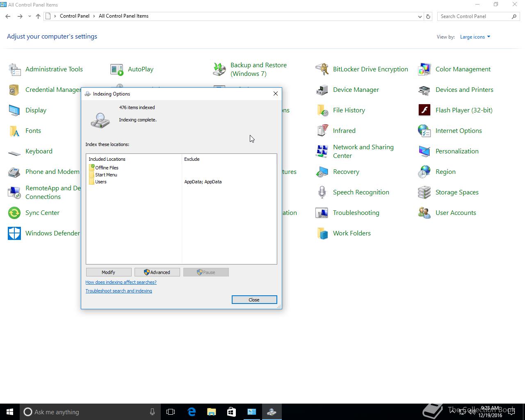Open the recent locations dropdown arrow
The width and height of the screenshot is (525, 420).
click(x=30, y=16)
